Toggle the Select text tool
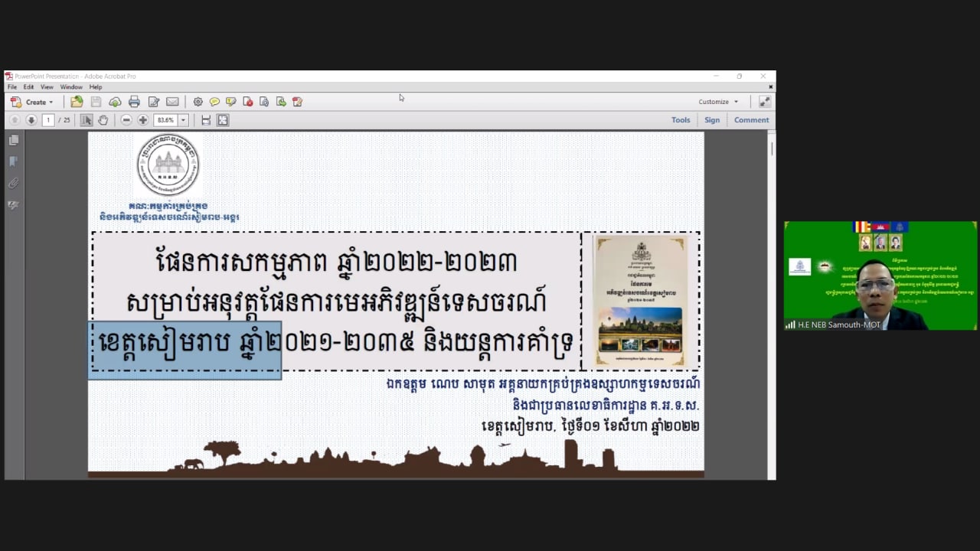The image size is (980, 551). pyautogui.click(x=87, y=120)
